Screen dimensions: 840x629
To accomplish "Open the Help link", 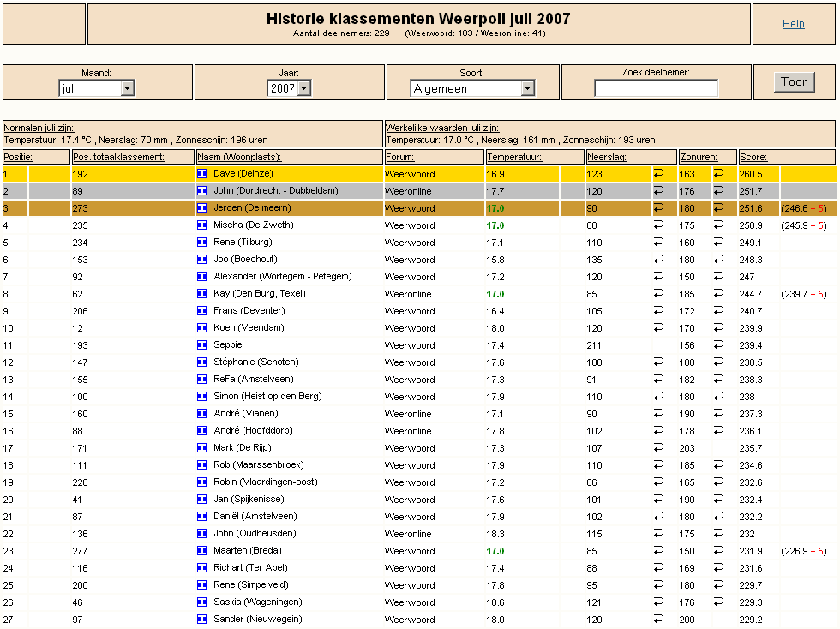I will point(794,24).
